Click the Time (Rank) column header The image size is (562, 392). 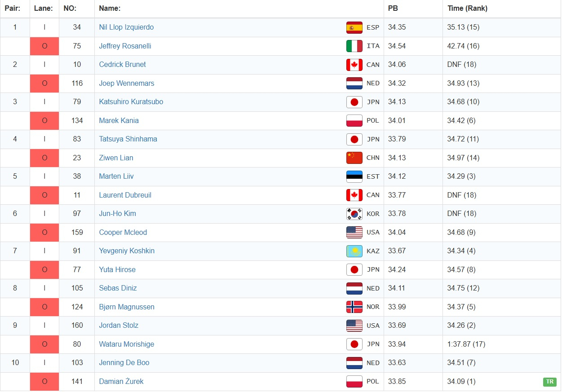[x=467, y=9]
